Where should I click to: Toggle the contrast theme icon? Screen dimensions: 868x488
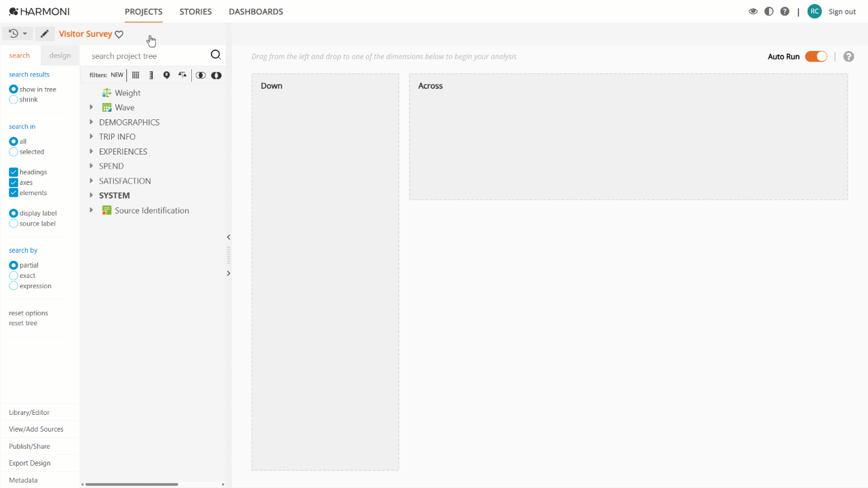coord(769,12)
